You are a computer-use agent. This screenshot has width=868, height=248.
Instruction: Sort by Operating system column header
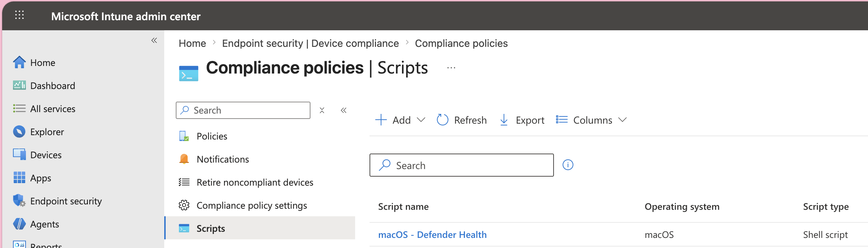click(x=682, y=207)
